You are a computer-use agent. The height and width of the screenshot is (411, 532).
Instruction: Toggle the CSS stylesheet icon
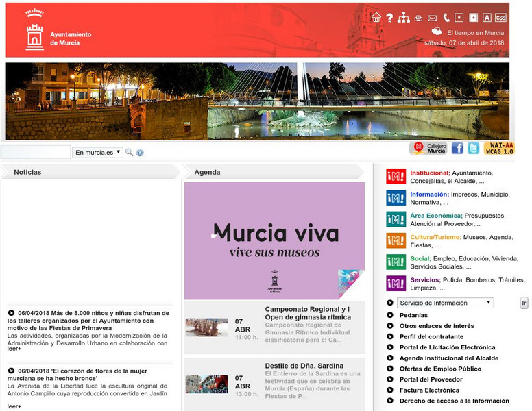[500, 18]
